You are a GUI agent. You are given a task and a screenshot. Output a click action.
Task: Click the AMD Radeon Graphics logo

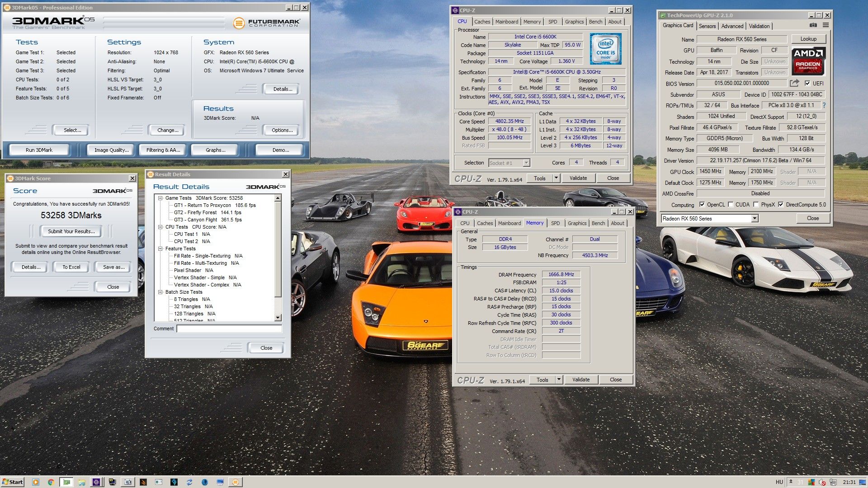click(809, 61)
